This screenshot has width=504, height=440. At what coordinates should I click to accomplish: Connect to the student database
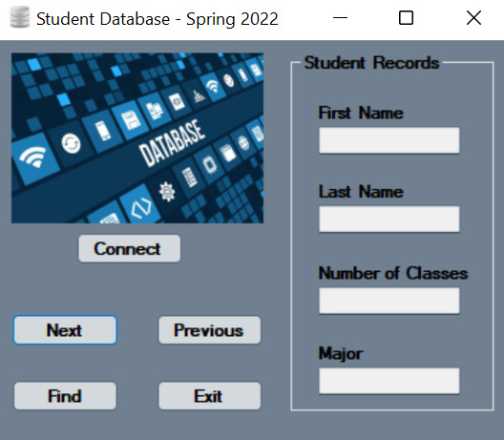[130, 248]
